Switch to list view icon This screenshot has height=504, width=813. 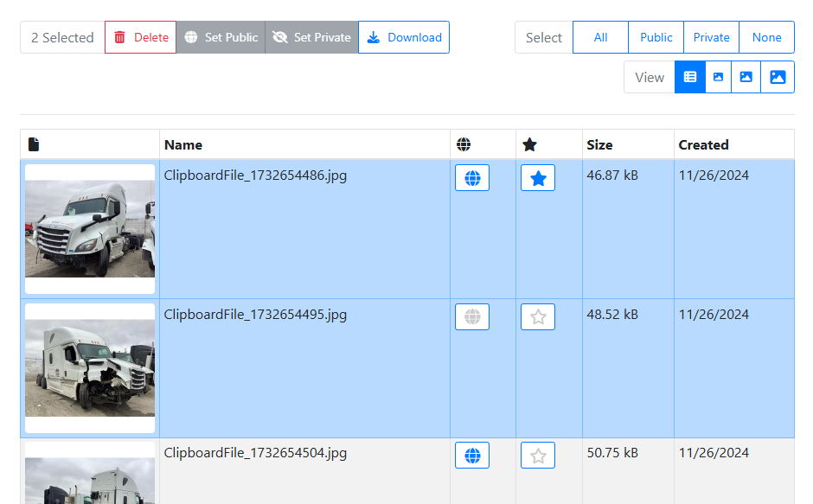click(690, 77)
